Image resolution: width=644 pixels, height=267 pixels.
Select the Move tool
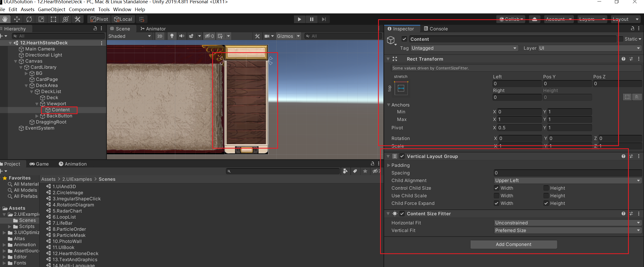pyautogui.click(x=17, y=19)
